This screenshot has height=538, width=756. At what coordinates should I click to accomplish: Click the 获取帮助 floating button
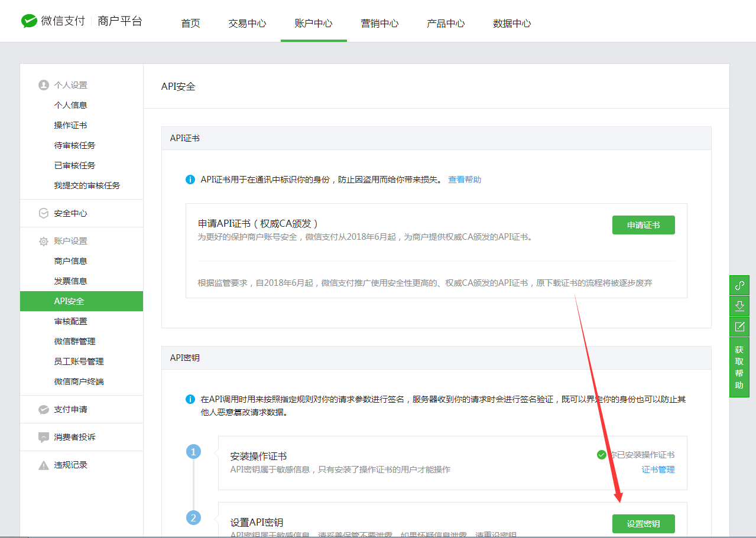[x=739, y=367]
